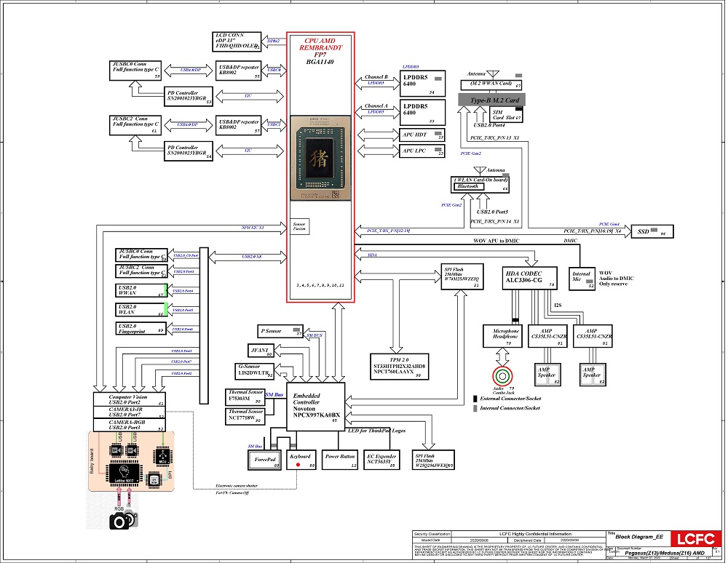Click the USB2.0 Fingerprint block
The width and height of the screenshot is (728, 563).
tap(141, 329)
